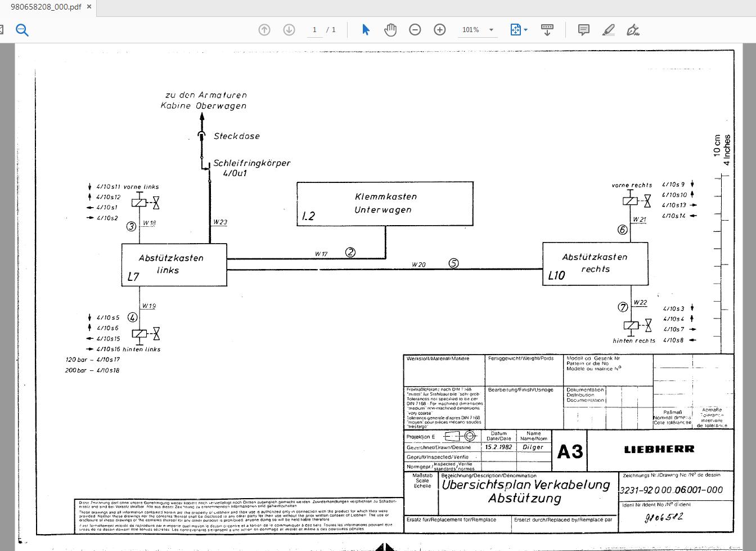Viewport: 756px width, 551px height.
Task: Click the Schleifringkörper label
Action: 251,163
